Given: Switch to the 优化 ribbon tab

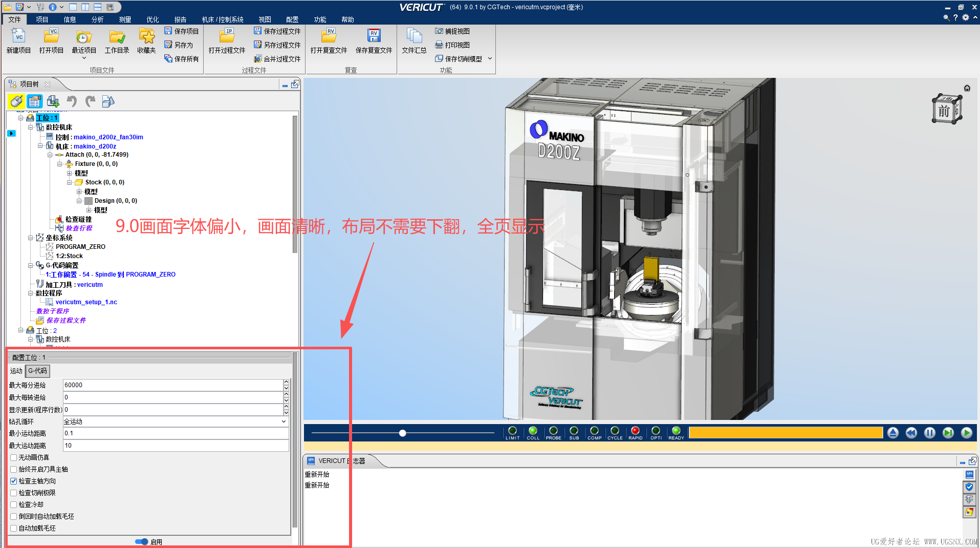Looking at the screenshot, I should pyautogui.click(x=153, y=19).
